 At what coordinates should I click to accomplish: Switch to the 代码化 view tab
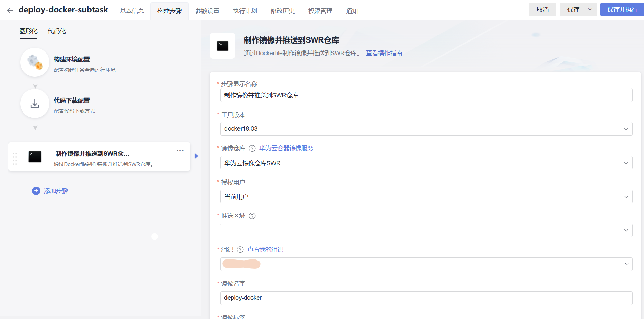click(x=57, y=31)
